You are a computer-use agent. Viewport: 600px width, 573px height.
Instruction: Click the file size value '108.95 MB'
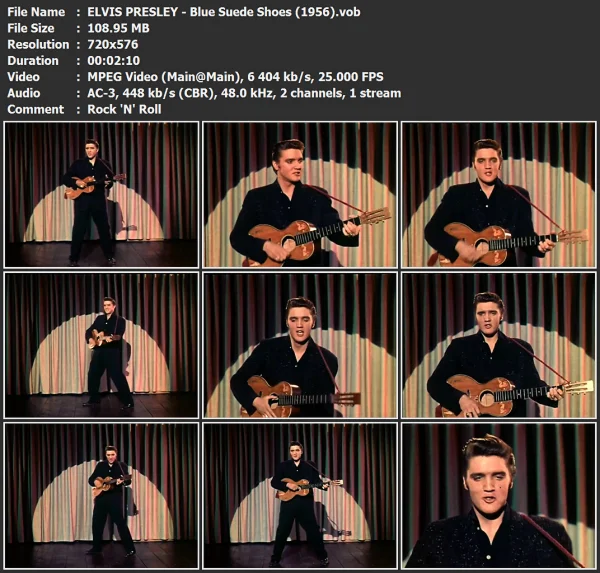click(118, 28)
